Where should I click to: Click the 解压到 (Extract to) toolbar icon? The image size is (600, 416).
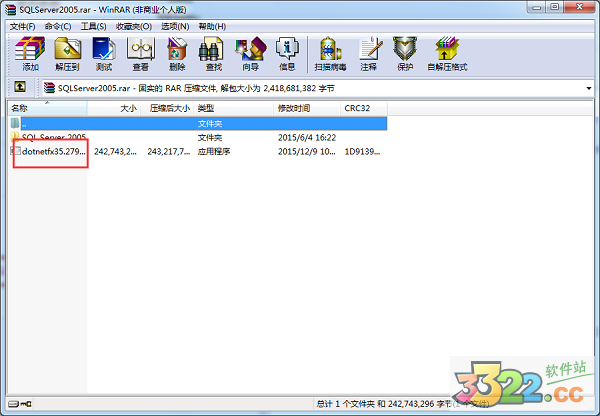[x=67, y=54]
